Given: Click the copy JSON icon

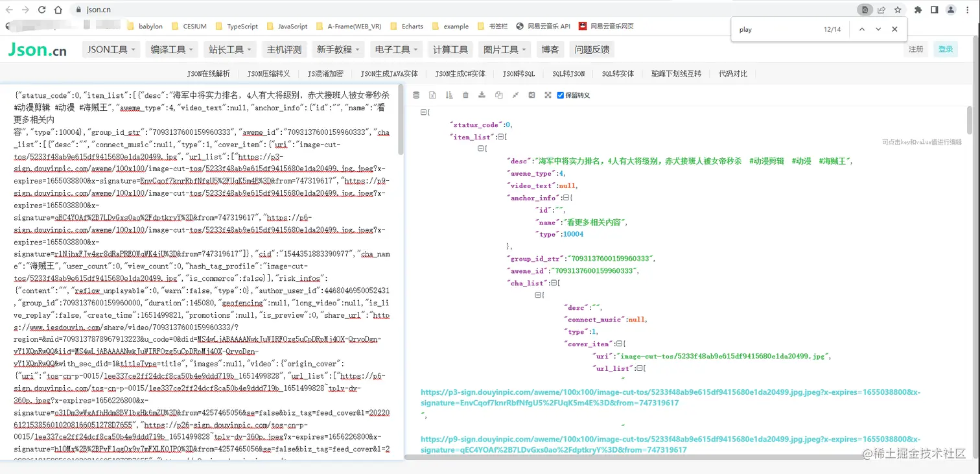Looking at the screenshot, I should click(x=498, y=95).
